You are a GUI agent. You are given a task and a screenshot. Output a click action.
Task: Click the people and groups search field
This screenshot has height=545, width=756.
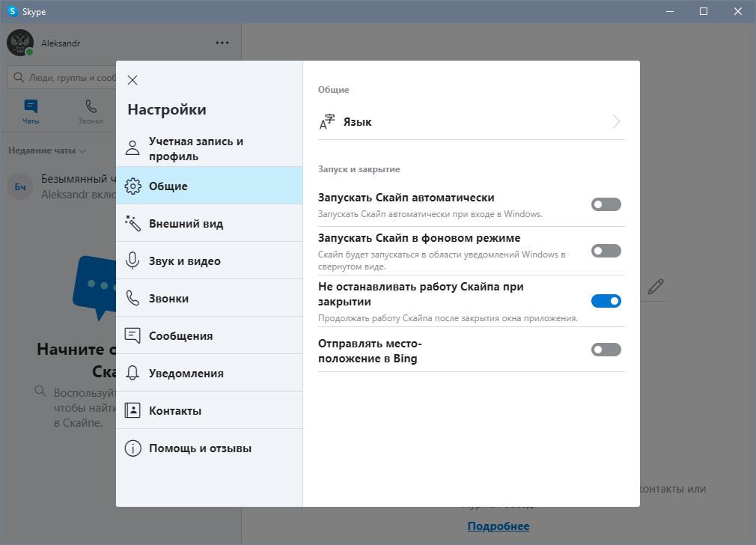click(x=67, y=77)
